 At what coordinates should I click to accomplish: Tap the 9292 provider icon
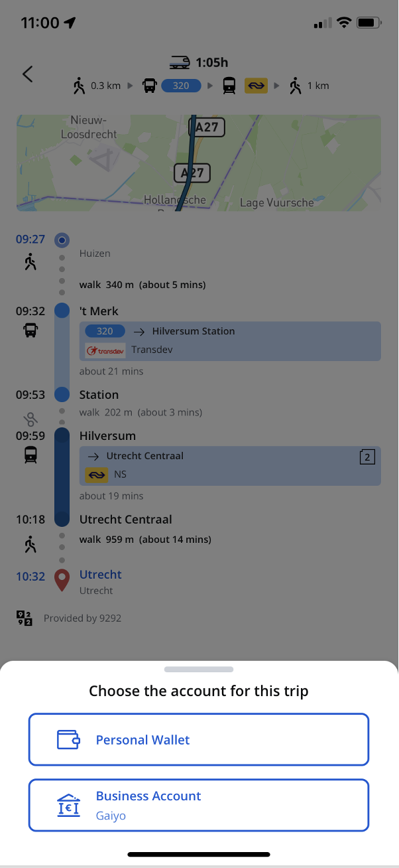(25, 618)
